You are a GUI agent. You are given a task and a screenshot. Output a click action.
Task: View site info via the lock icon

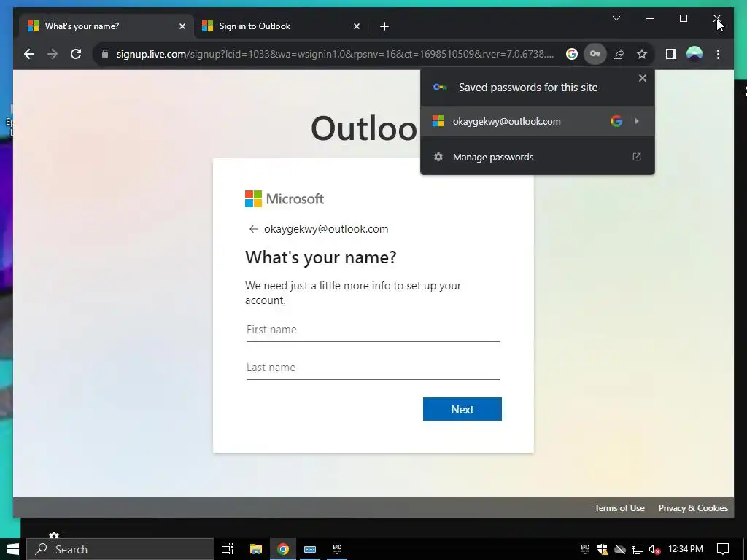105,54
